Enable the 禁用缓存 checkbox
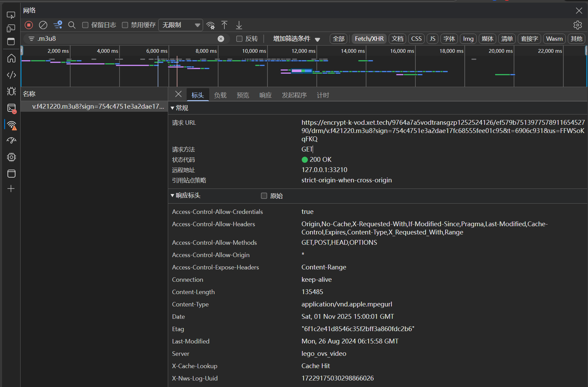588x387 pixels. 125,25
